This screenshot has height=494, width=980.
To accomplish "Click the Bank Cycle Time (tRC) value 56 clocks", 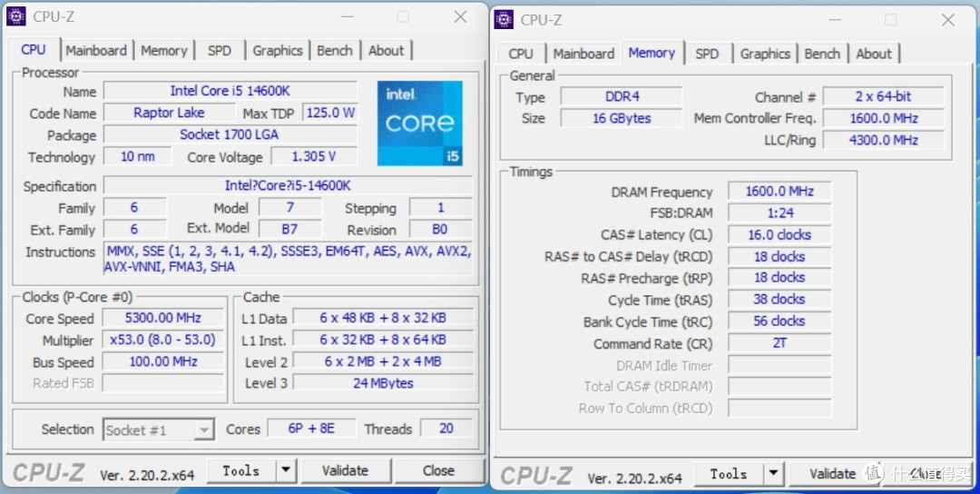I will coord(779,321).
